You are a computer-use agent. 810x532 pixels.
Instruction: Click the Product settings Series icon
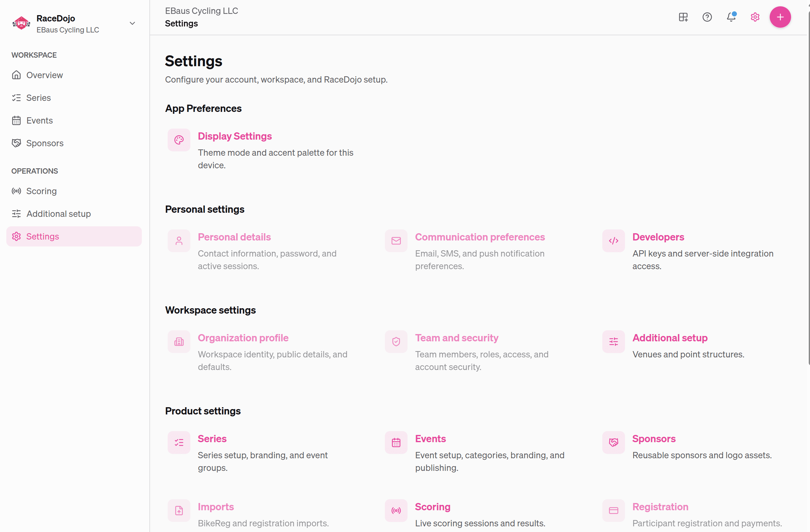[x=179, y=442]
